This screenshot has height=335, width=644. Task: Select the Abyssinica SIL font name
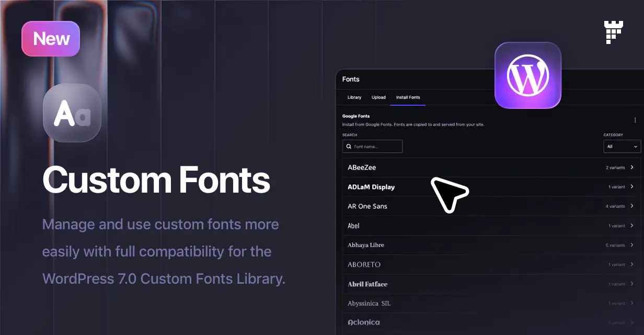(369, 303)
